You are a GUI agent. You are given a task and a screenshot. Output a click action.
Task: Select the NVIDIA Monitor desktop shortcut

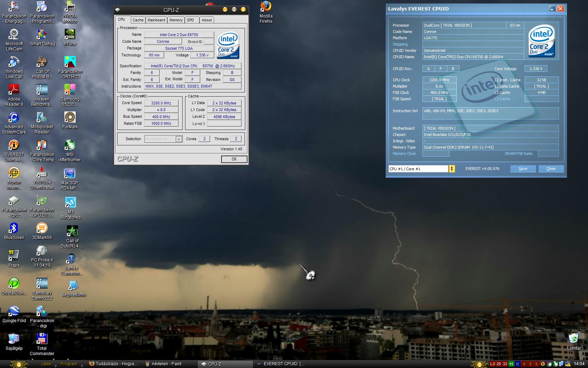(70, 12)
